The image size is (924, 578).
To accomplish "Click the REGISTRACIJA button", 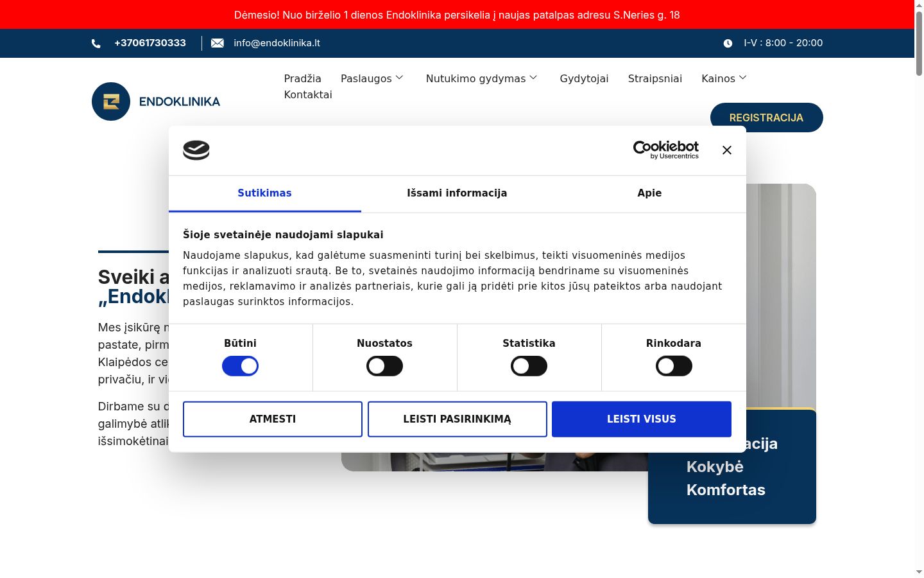I will [767, 118].
